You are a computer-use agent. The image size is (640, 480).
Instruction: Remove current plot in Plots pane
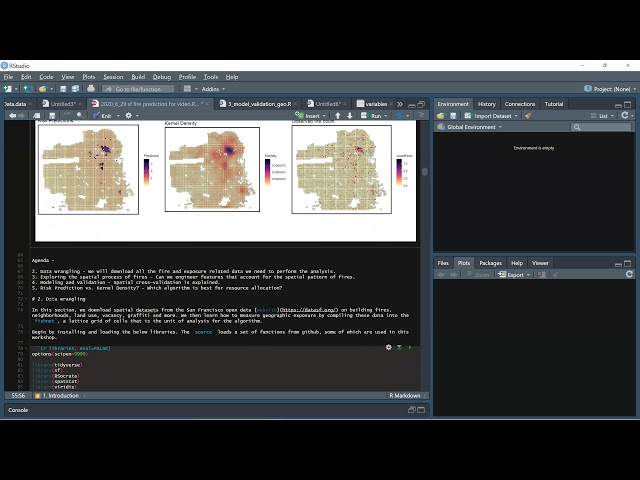coord(542,275)
